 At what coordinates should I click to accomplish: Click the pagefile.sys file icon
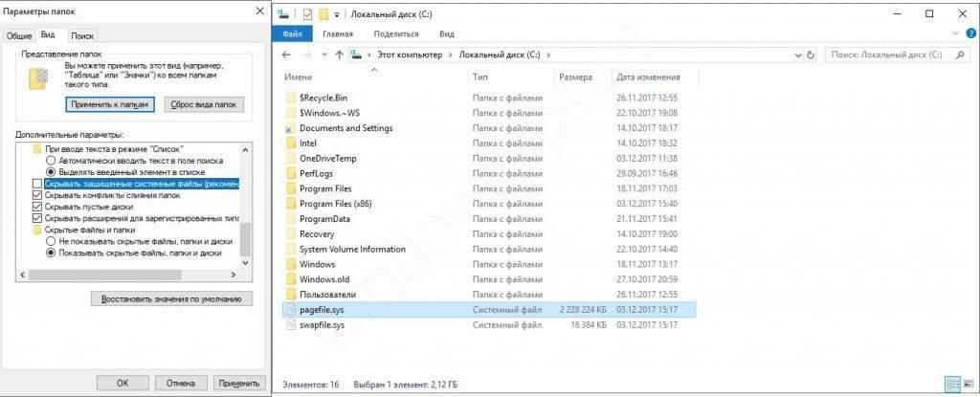[291, 310]
